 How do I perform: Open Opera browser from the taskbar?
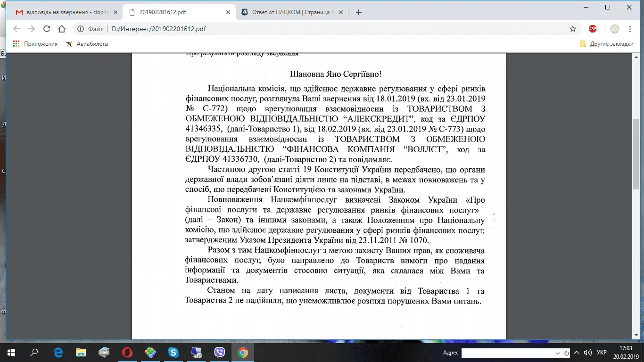[x=127, y=353]
